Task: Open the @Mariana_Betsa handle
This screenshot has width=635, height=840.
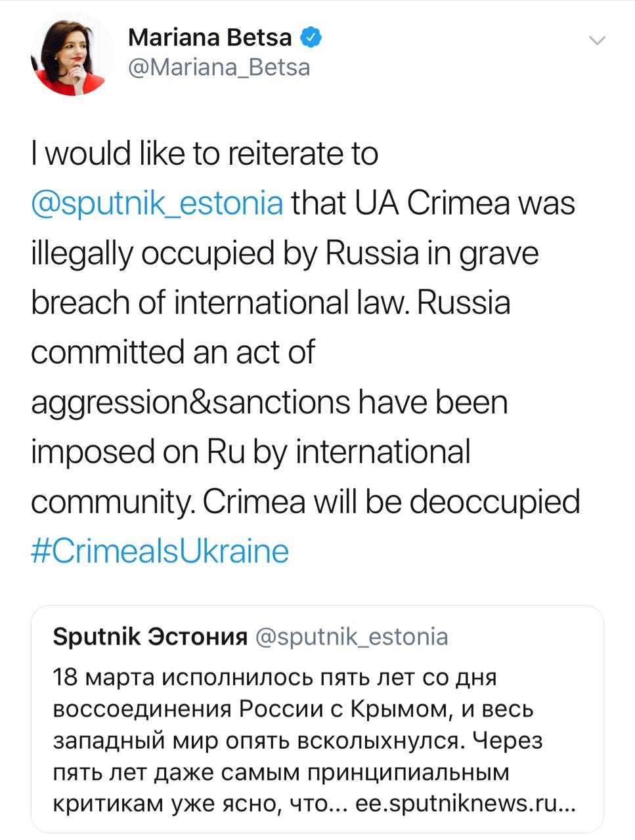Action: pos(219,68)
